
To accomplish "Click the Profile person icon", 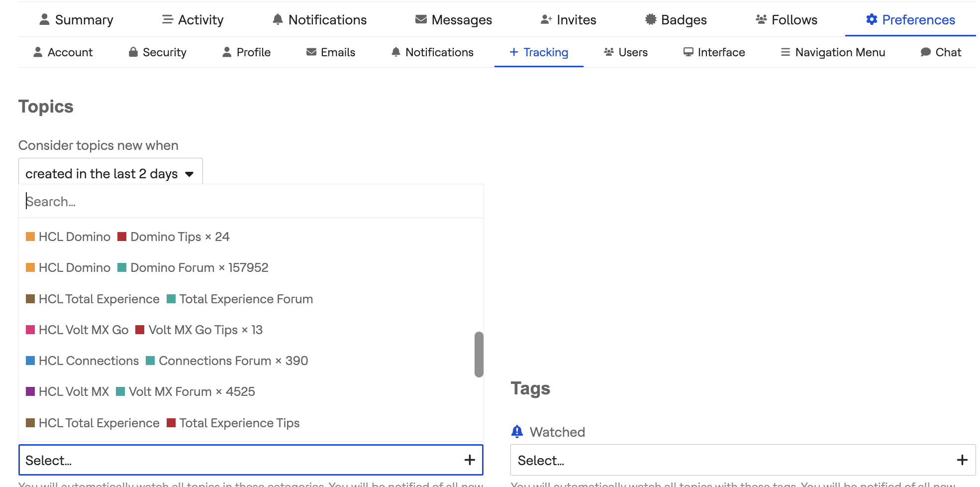I will [227, 52].
